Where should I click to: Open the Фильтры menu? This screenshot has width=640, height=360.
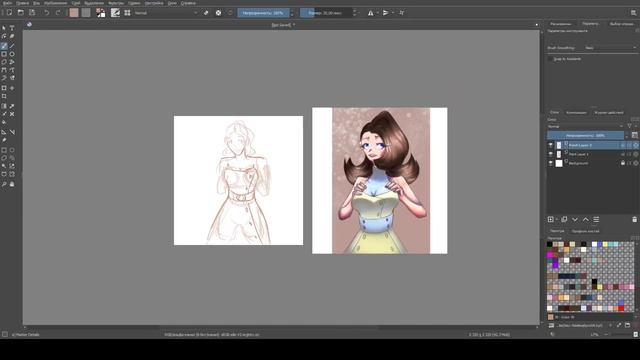coord(116,3)
